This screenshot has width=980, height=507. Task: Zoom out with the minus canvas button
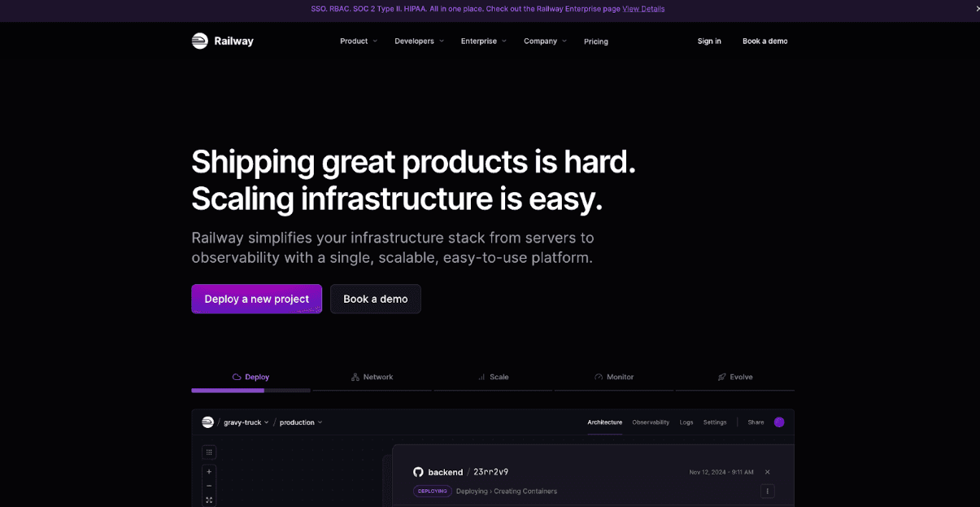pyautogui.click(x=209, y=486)
